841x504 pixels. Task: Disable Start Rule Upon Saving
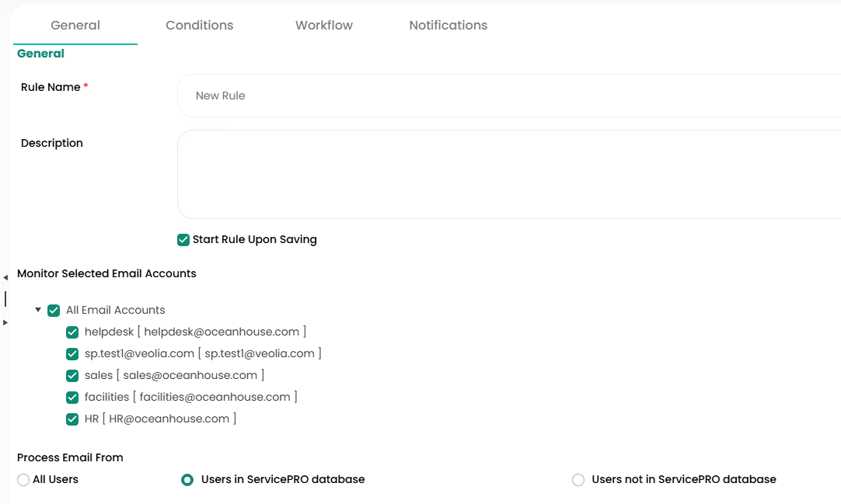click(x=183, y=240)
